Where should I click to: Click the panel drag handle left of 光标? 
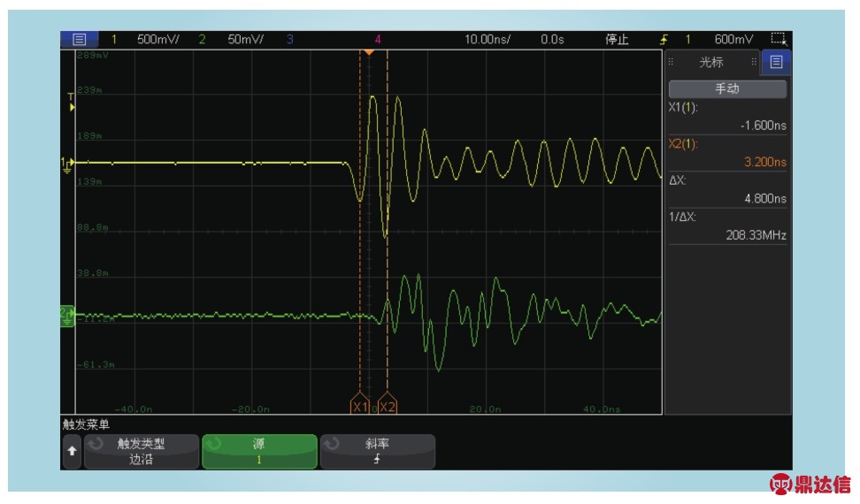coord(671,62)
